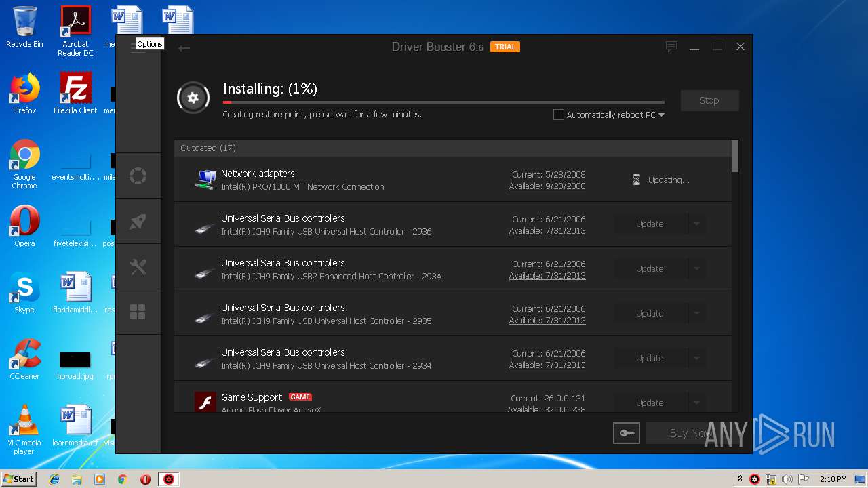Click the USB icon for Host Controller 2936
868x488 pixels.
pyautogui.click(x=205, y=228)
